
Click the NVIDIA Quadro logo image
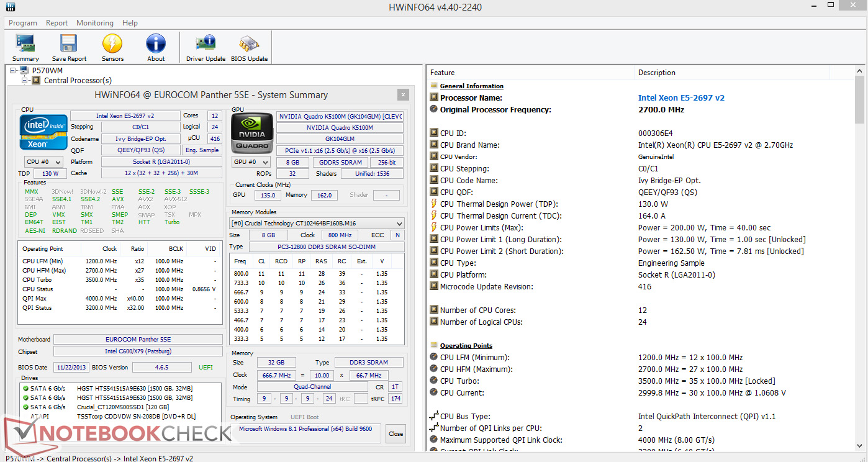pos(251,132)
